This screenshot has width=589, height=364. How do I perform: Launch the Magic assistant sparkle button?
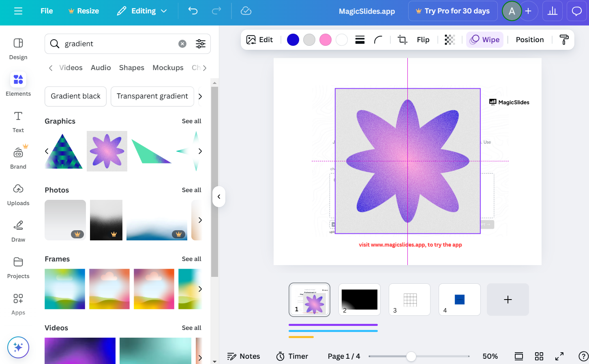18,347
